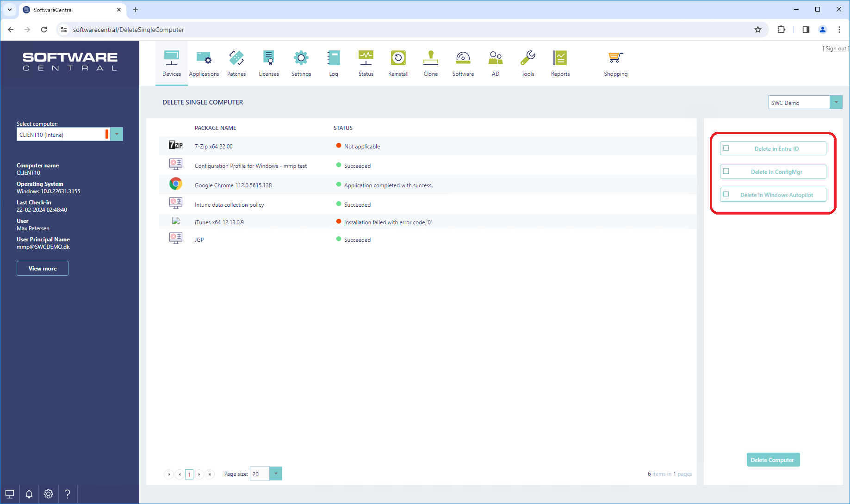Expand the Page size dropdown

[276, 473]
